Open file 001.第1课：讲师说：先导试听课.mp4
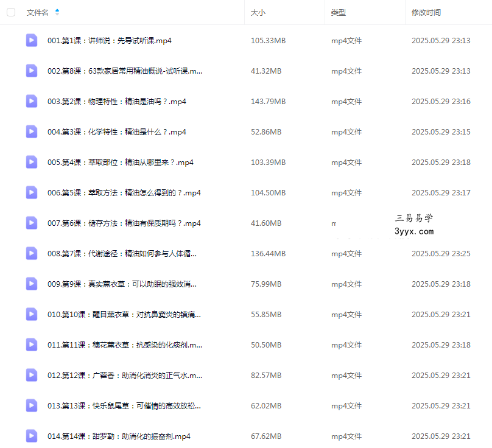Viewport: 492px width, 448px height. [x=110, y=41]
